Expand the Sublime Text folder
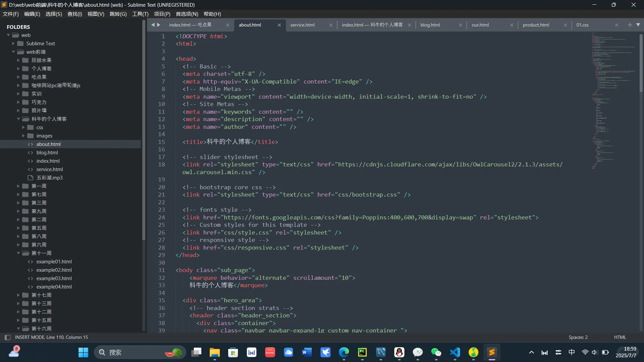The image size is (644, 362). click(x=13, y=44)
